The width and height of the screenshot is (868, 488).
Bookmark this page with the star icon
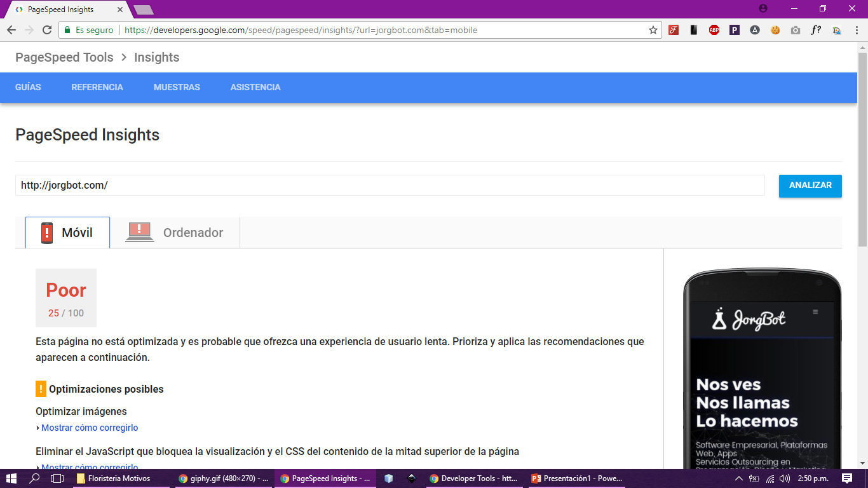[x=653, y=30]
